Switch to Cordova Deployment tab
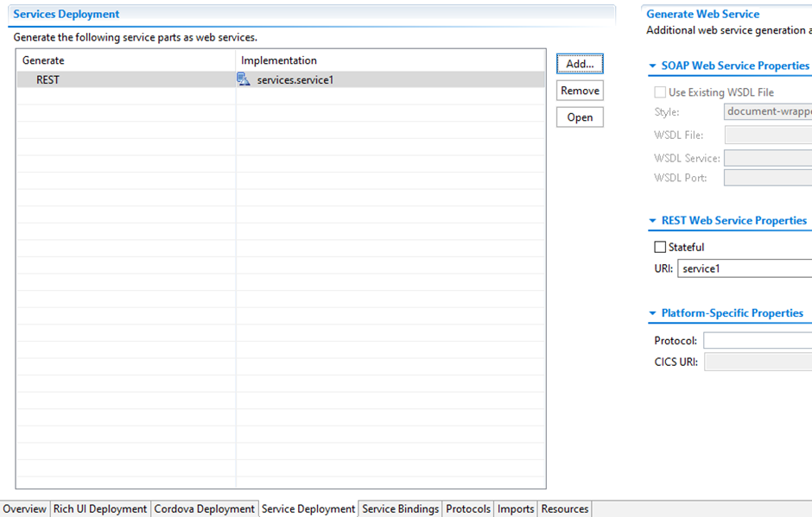The width and height of the screenshot is (812, 517). [204, 508]
